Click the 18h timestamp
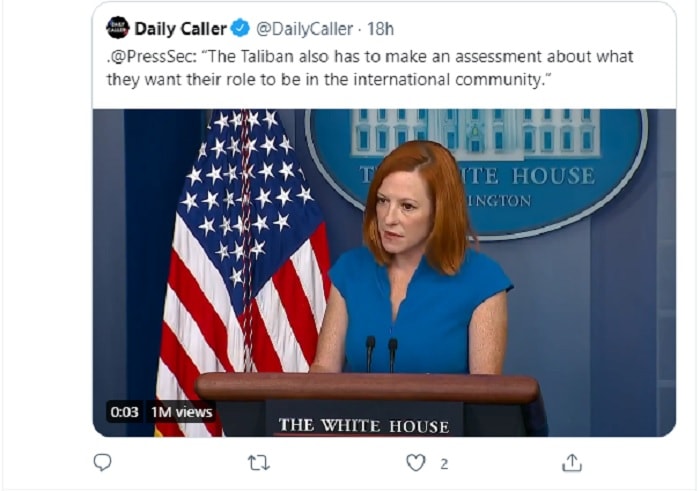This screenshot has height=491, width=700. (380, 29)
